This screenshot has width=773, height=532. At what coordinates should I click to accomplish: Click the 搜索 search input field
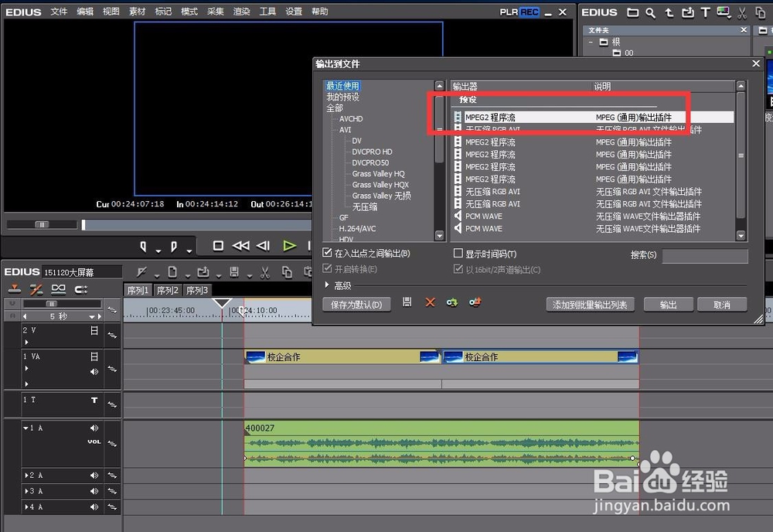point(704,255)
